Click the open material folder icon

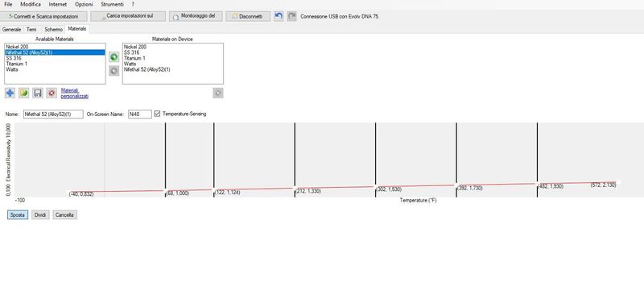pyautogui.click(x=24, y=93)
